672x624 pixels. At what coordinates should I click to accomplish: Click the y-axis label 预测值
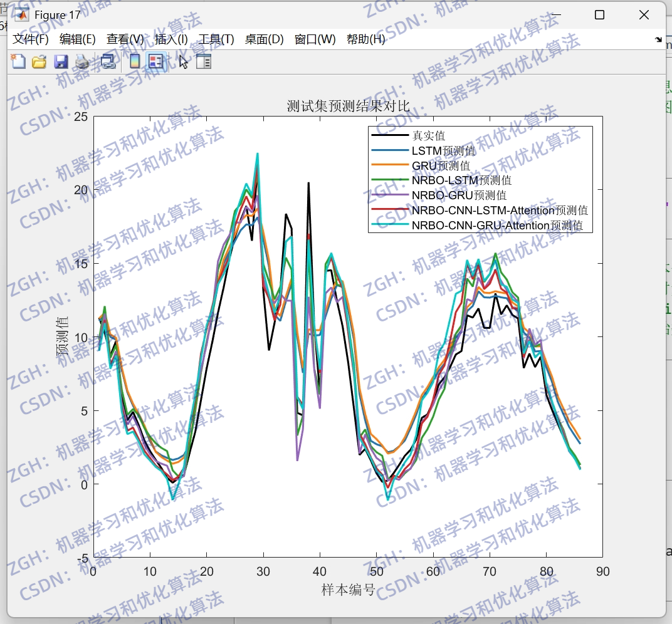click(62, 336)
